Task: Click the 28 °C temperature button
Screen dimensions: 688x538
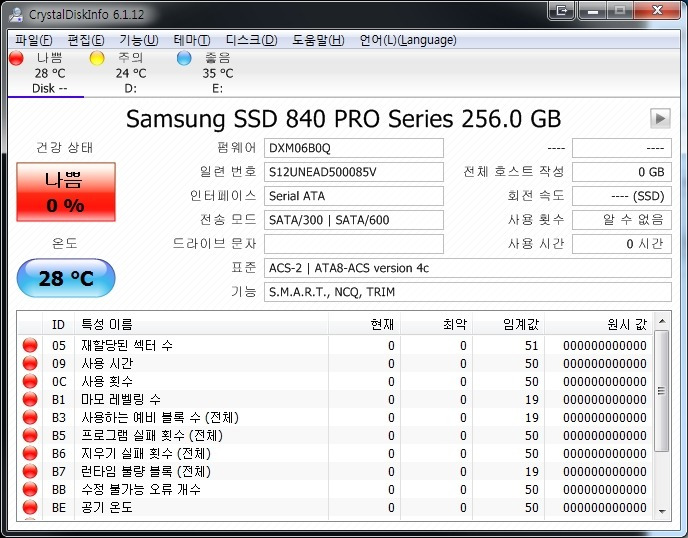Action: pos(66,278)
